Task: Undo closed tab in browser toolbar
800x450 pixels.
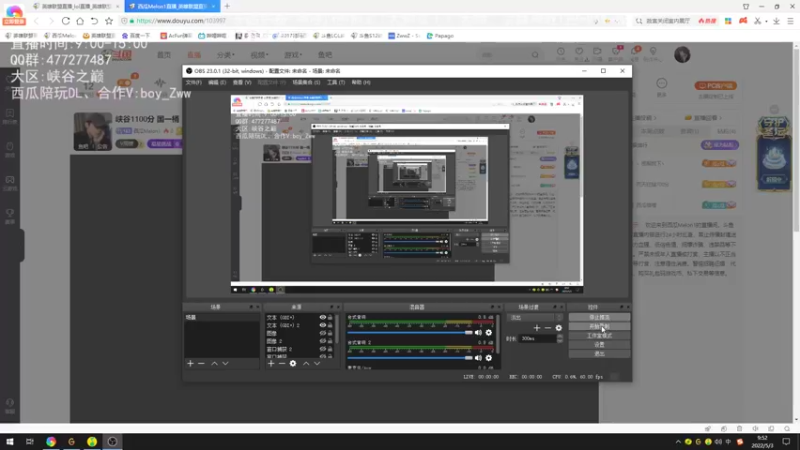Action: click(94, 21)
